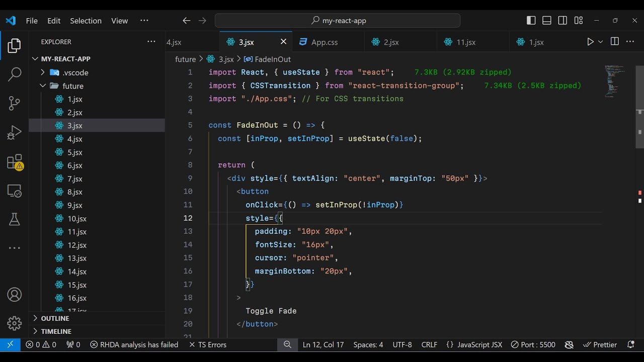Open the Accounts menu
The image size is (644, 362).
(14, 295)
